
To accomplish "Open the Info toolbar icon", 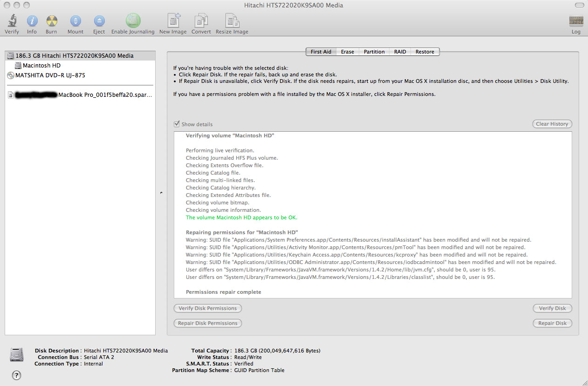I will tap(32, 20).
